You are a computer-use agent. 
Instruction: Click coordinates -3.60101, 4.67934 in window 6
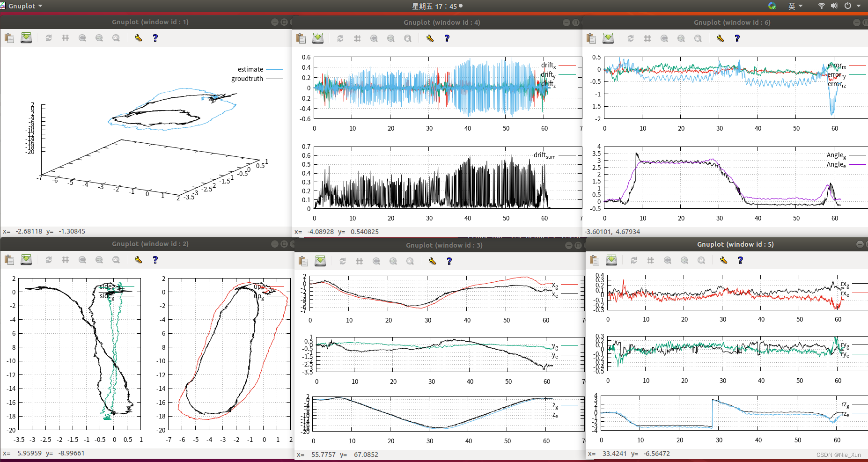tap(612, 232)
